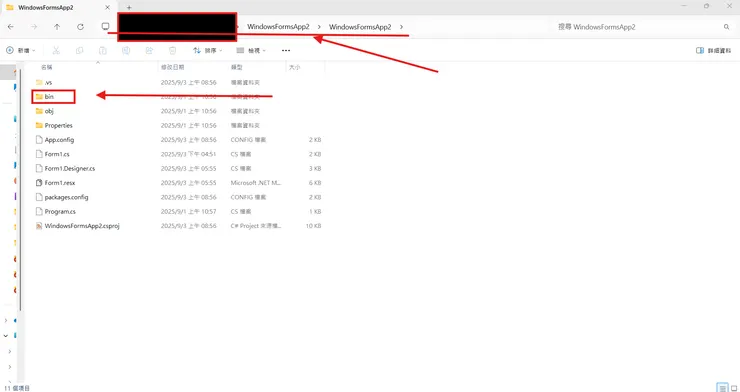The image size is (740, 392).
Task: Select the Form1.cs file name
Action: 57,154
